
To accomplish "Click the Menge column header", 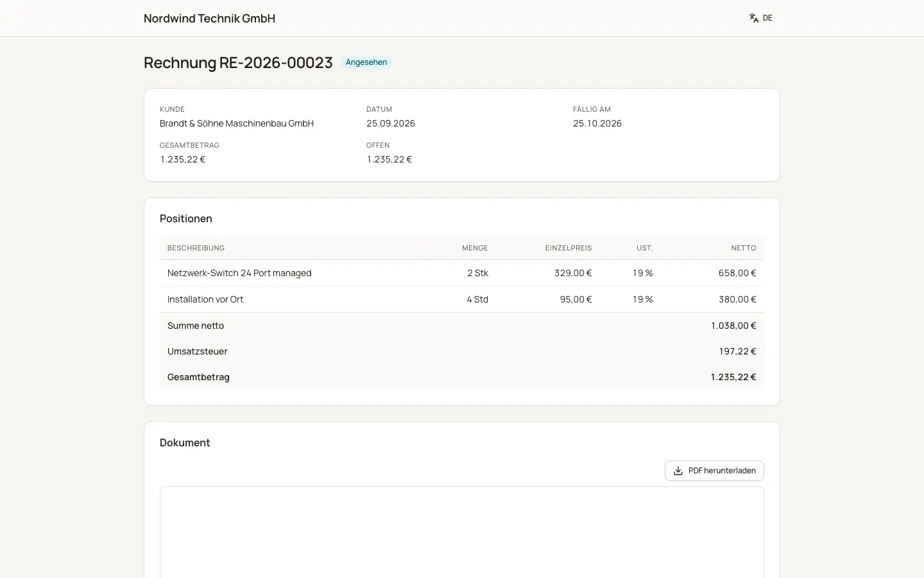I will [475, 248].
